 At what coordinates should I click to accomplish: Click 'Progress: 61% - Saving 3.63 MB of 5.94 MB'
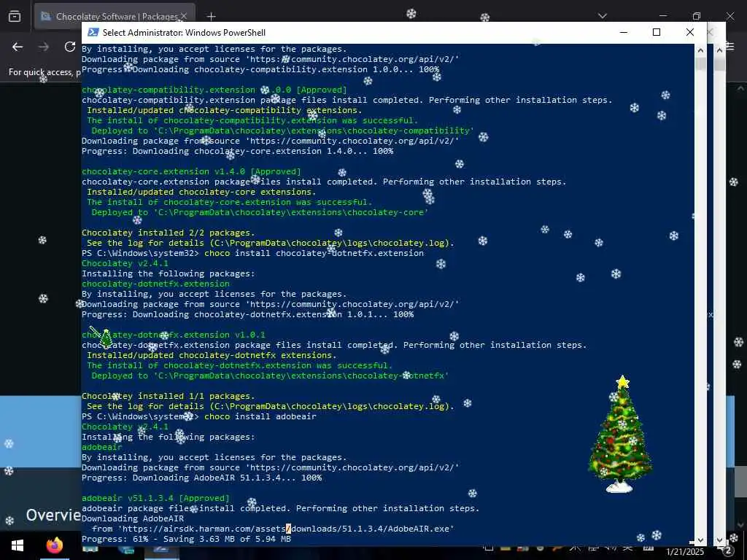(x=186, y=539)
